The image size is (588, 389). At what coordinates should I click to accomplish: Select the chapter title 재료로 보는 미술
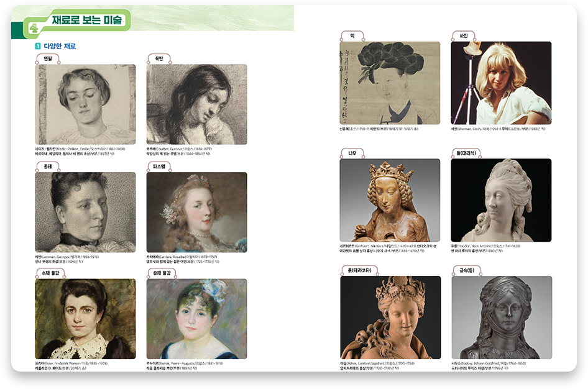pos(87,19)
